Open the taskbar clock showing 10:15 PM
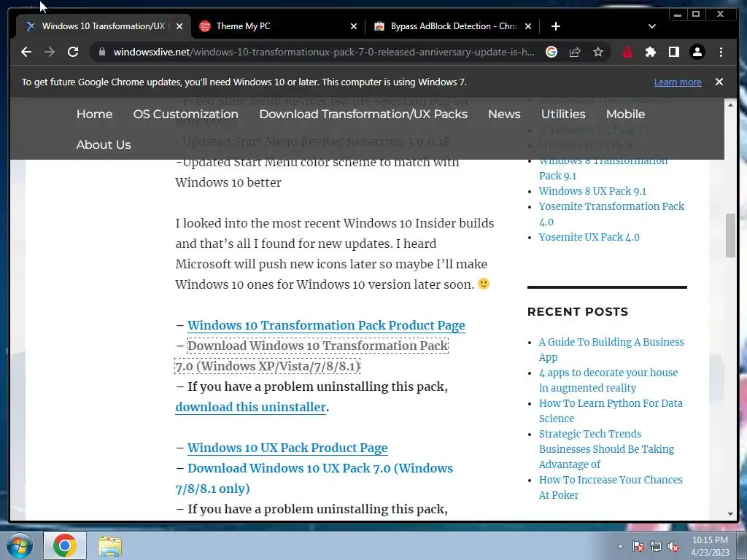The width and height of the screenshot is (747, 560). pos(710,546)
